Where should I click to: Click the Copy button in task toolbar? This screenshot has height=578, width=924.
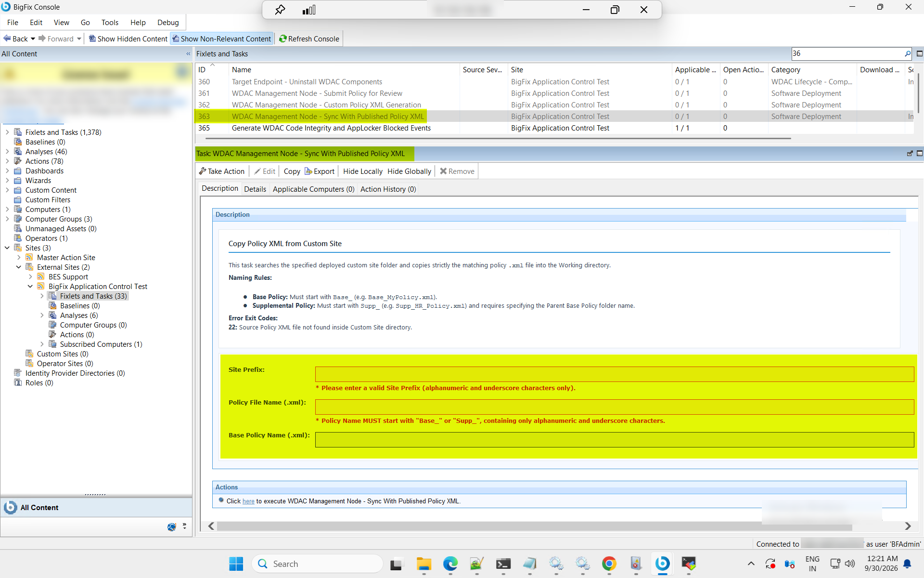[292, 171]
